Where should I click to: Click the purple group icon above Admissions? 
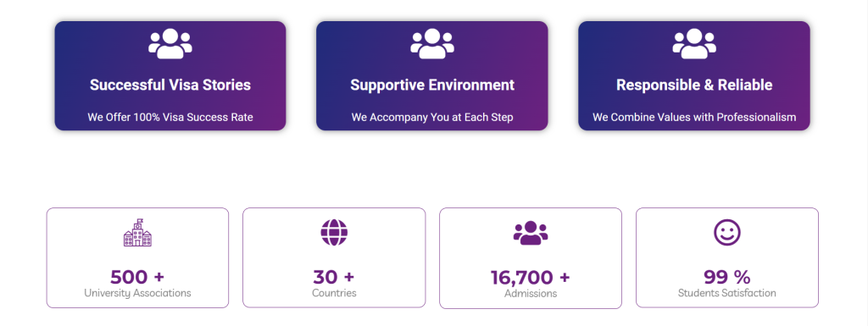point(531,233)
